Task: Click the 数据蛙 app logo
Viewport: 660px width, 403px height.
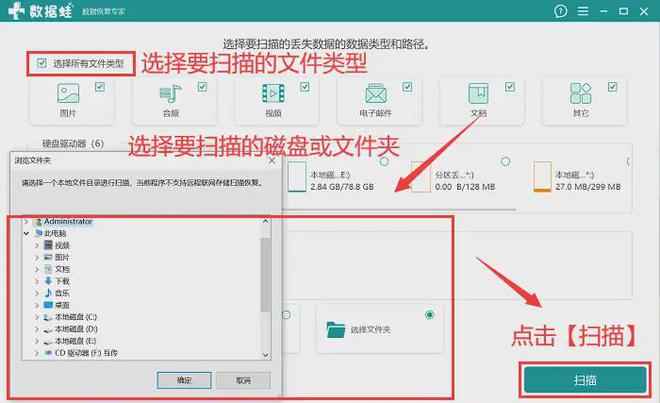Action: (x=40, y=11)
